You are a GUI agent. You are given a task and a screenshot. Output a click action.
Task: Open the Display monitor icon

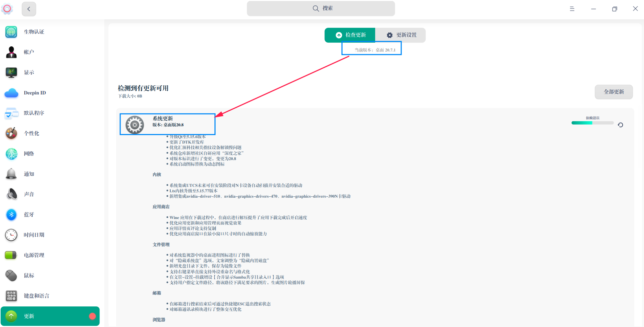11,72
